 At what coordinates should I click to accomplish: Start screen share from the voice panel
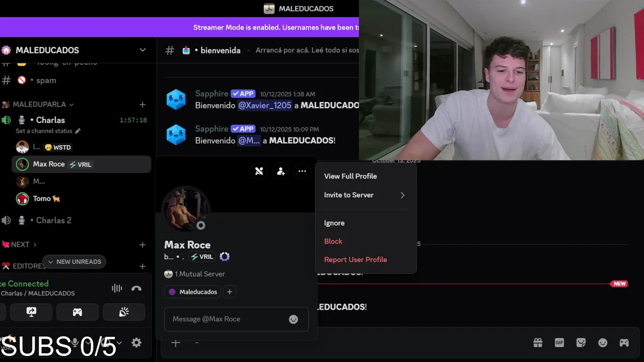pos(31,312)
